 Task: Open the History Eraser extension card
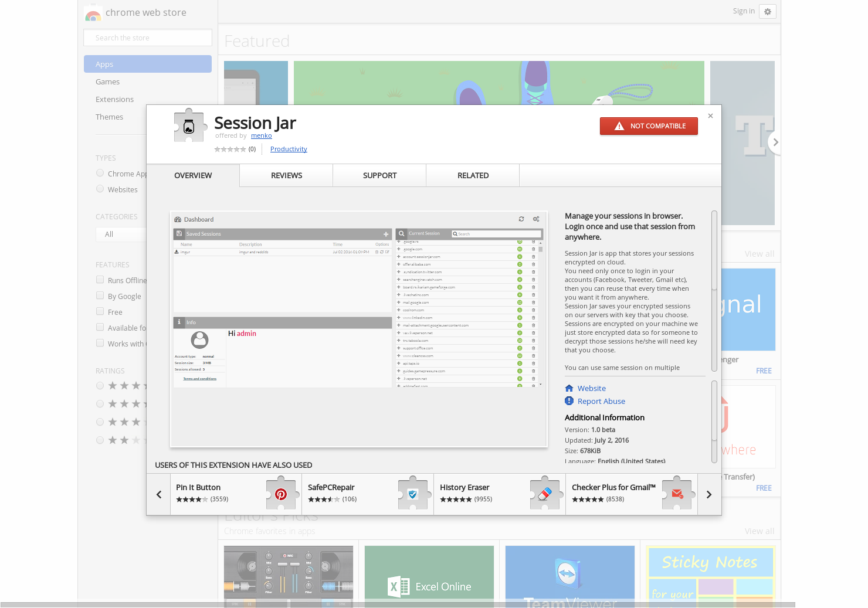coord(500,494)
